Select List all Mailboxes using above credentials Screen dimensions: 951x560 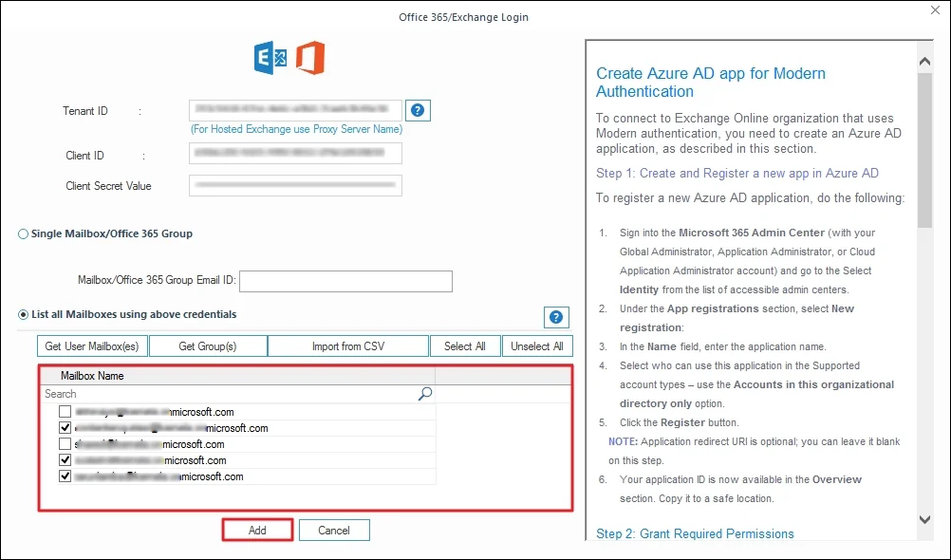point(23,315)
